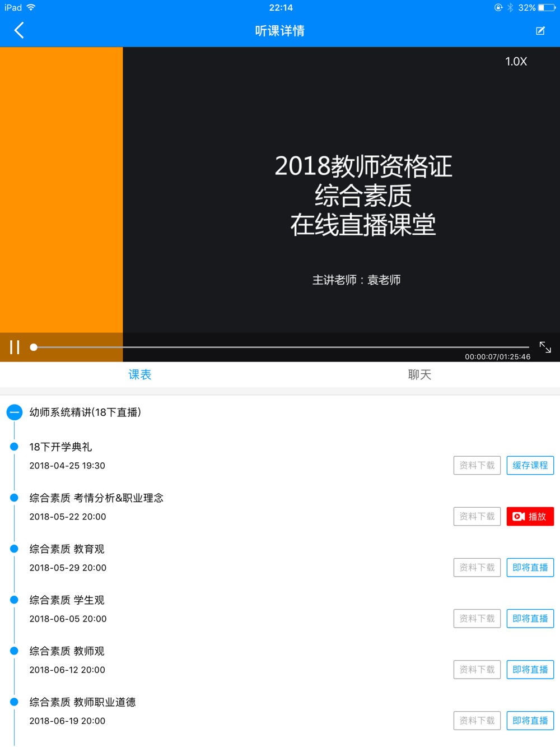Screen dimensions: 560x747
Task: Click the red 播放 button
Action: click(530, 517)
